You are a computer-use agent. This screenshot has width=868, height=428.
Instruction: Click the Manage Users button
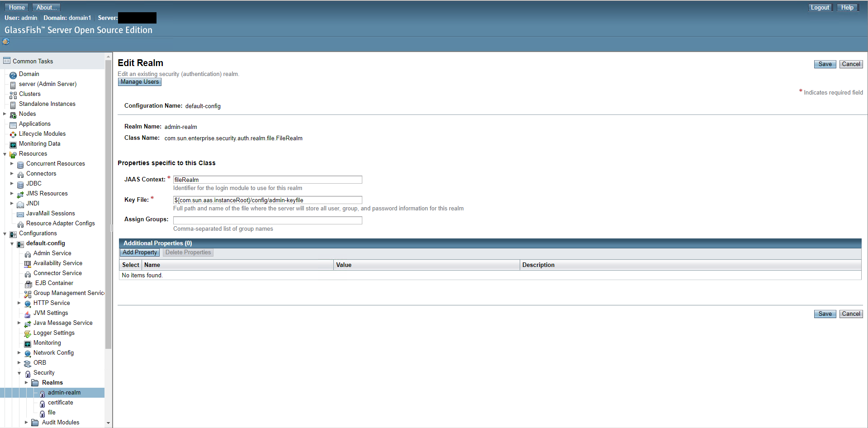[x=139, y=81]
